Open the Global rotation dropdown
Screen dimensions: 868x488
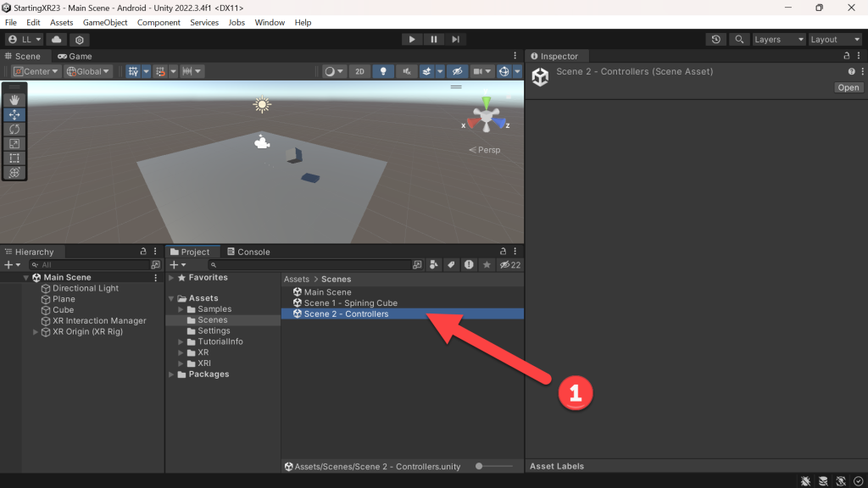tap(88, 71)
